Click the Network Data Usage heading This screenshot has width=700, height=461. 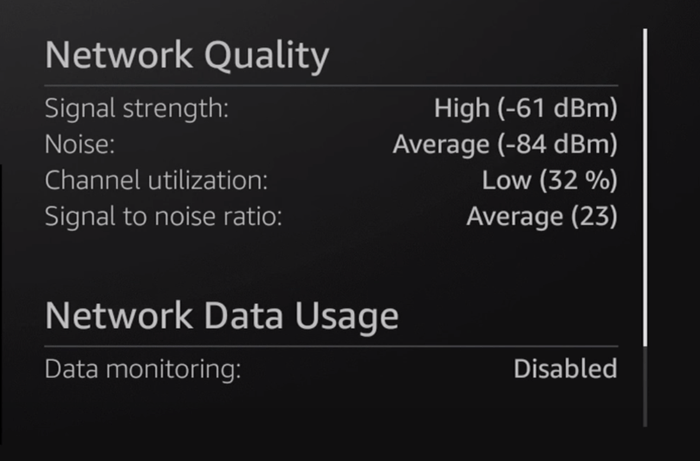point(222,316)
